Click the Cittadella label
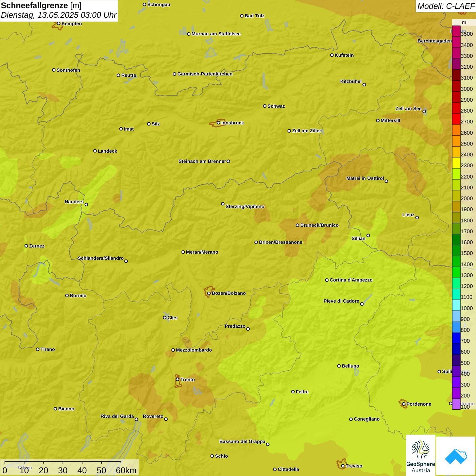Screen dimensions: 476x476 point(288,469)
